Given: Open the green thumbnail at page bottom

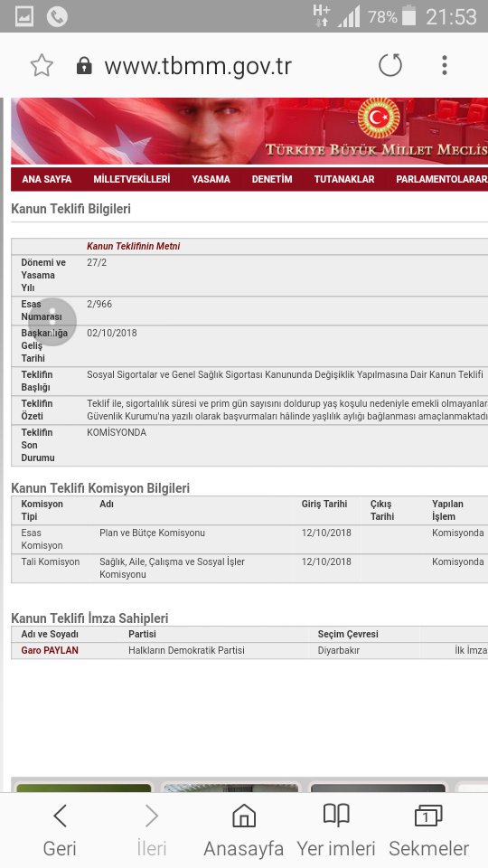Looking at the screenshot, I should [x=83, y=788].
